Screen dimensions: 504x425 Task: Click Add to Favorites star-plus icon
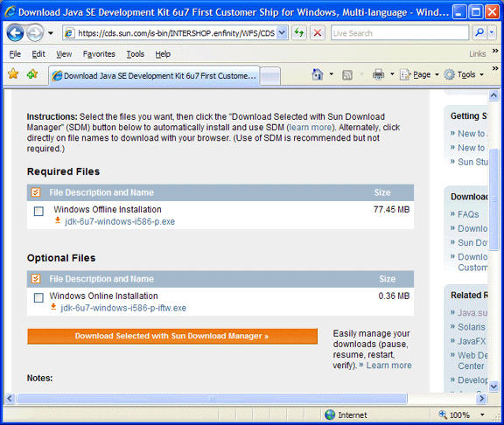tap(32, 74)
